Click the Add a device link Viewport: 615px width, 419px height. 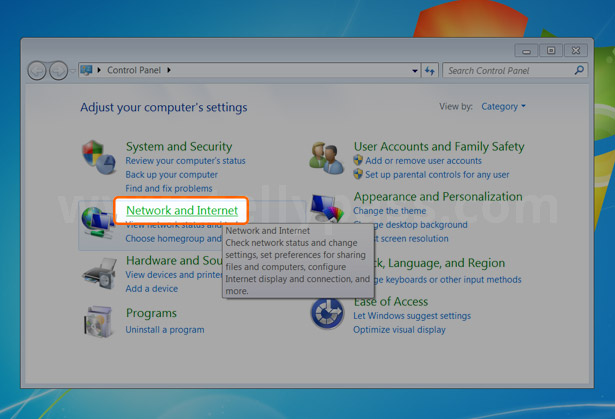pos(151,288)
